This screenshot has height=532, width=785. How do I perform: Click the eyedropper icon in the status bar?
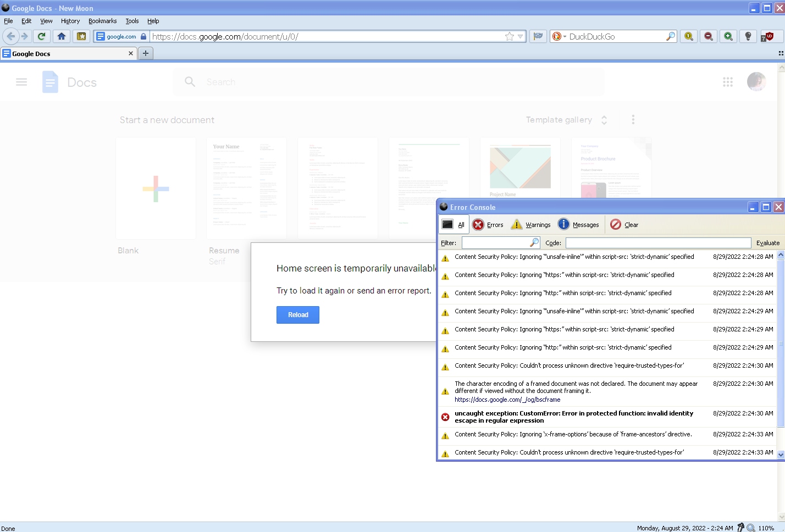point(740,528)
